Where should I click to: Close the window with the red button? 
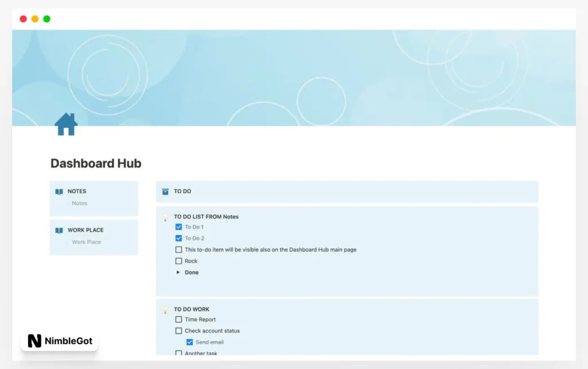(x=23, y=19)
